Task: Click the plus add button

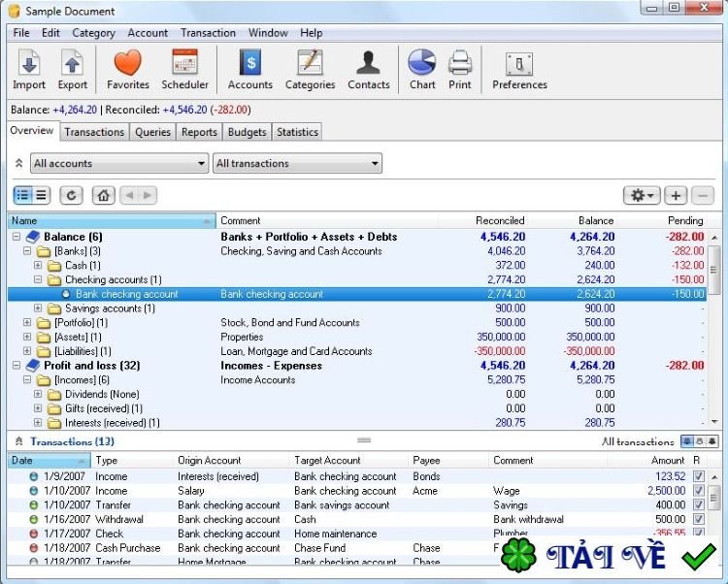Action: point(676,195)
